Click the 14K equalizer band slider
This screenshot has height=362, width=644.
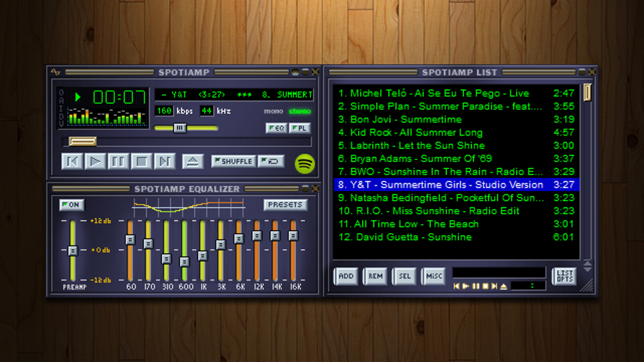(x=275, y=236)
